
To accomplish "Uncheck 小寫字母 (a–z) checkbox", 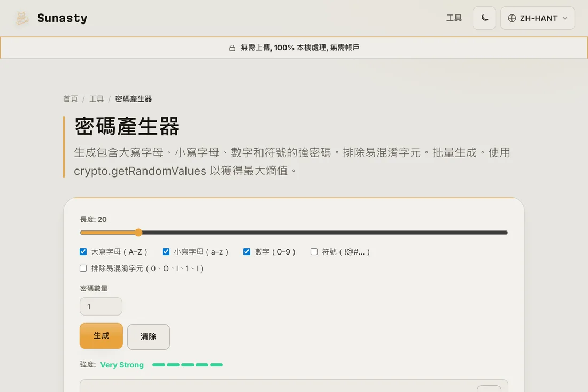I will tap(166, 252).
